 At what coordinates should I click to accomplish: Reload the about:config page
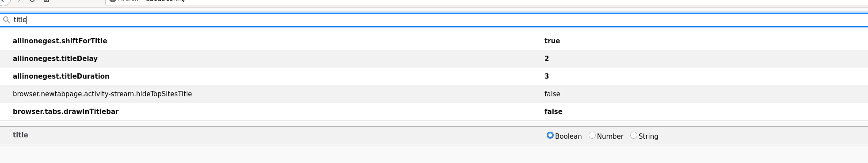32,1
